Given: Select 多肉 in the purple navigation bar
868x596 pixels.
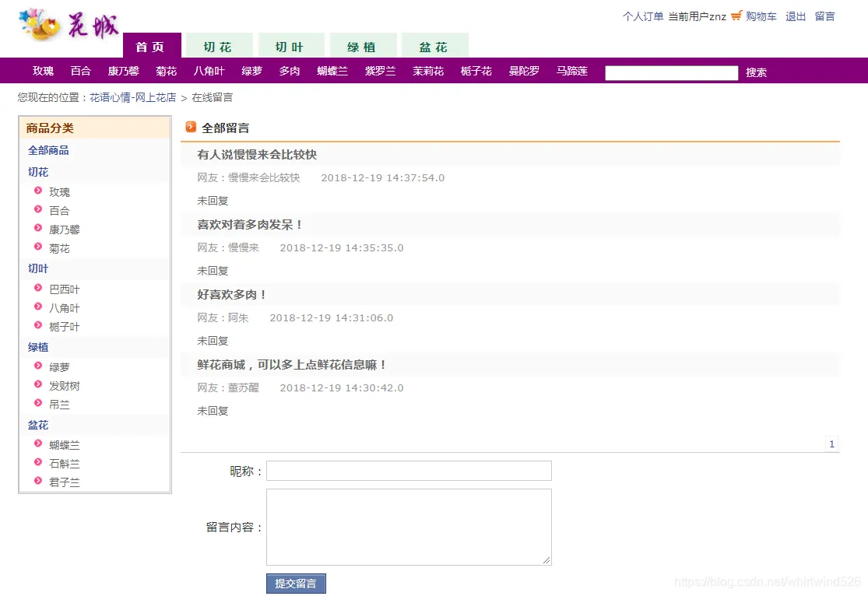Looking at the screenshot, I should pos(290,71).
